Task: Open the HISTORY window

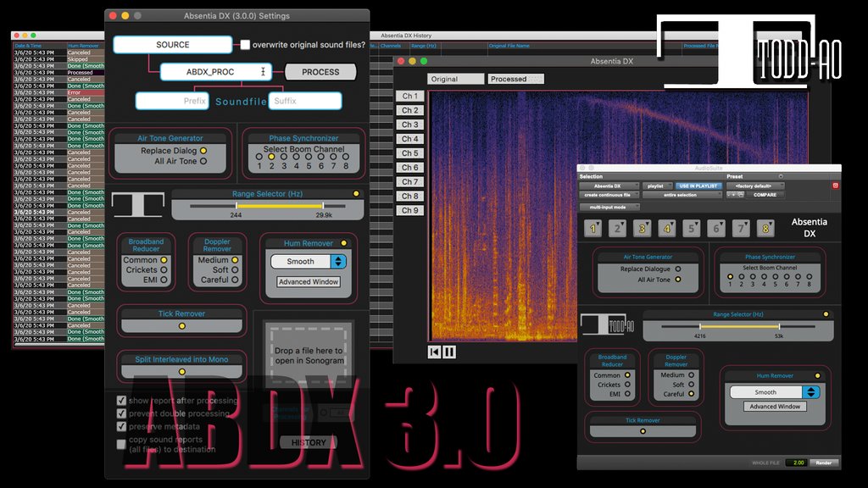Action: pyautogui.click(x=309, y=442)
